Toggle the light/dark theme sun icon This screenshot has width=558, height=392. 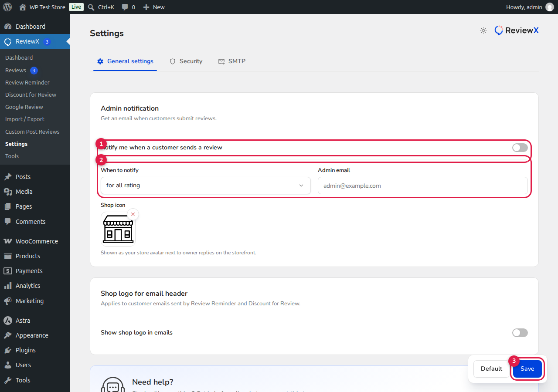[483, 30]
